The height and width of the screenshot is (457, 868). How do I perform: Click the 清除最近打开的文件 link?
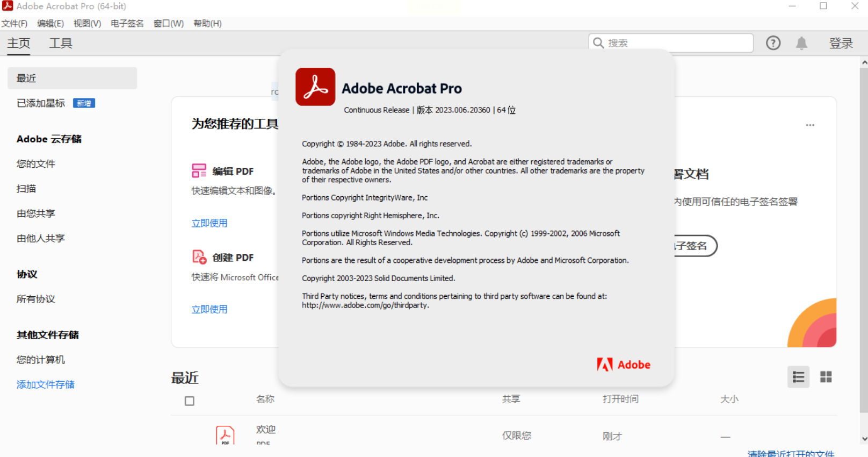pyautogui.click(x=791, y=453)
